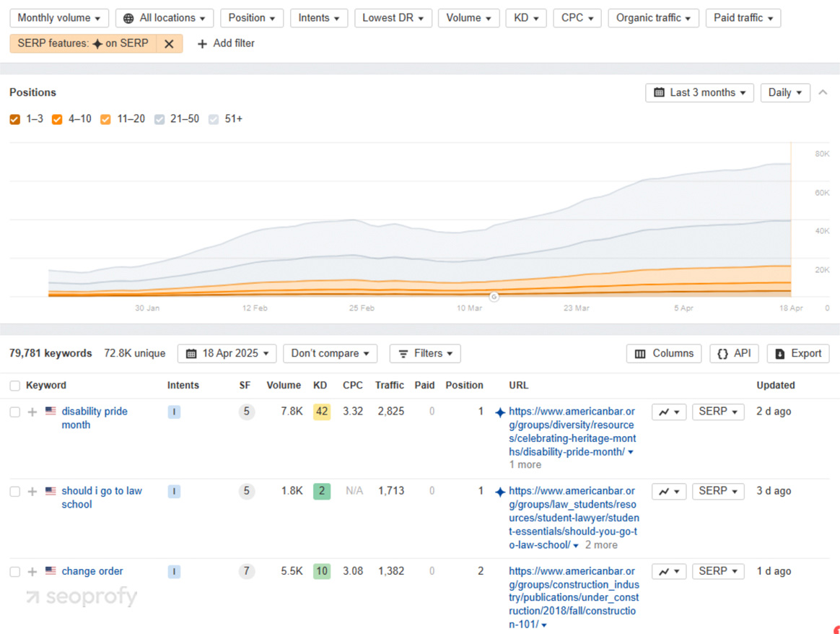Viewport: 840px width, 634px height.
Task: Toggle the 21–50 positions checkbox
Action: (x=159, y=119)
